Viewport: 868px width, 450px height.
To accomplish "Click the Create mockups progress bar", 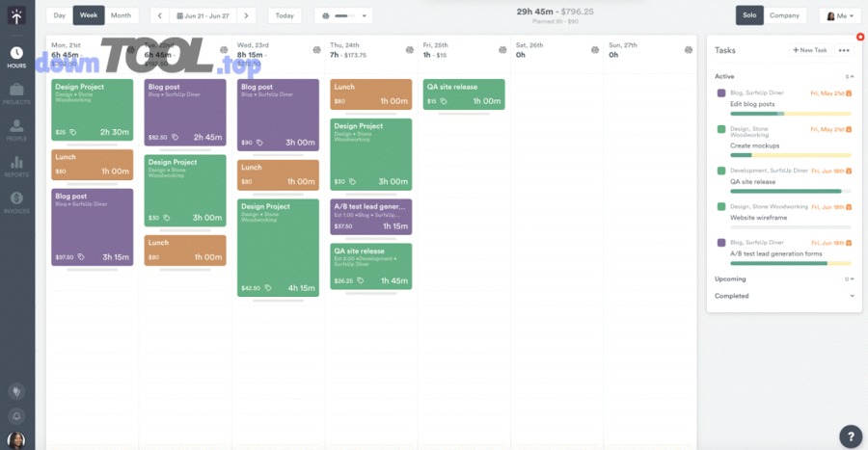I will point(791,154).
